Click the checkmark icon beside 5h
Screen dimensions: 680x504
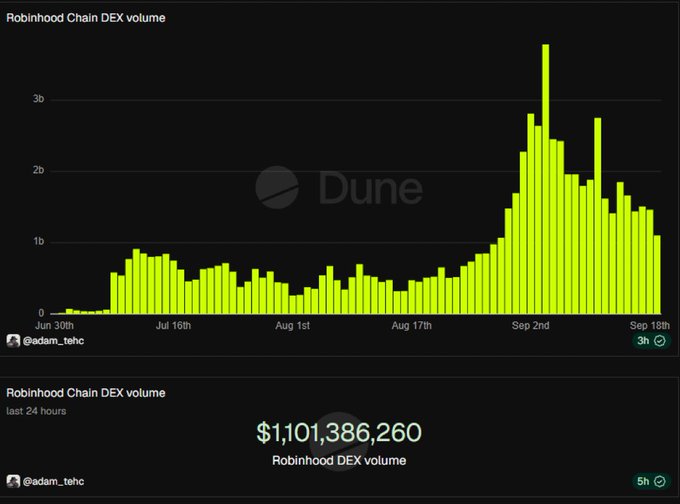[660, 481]
